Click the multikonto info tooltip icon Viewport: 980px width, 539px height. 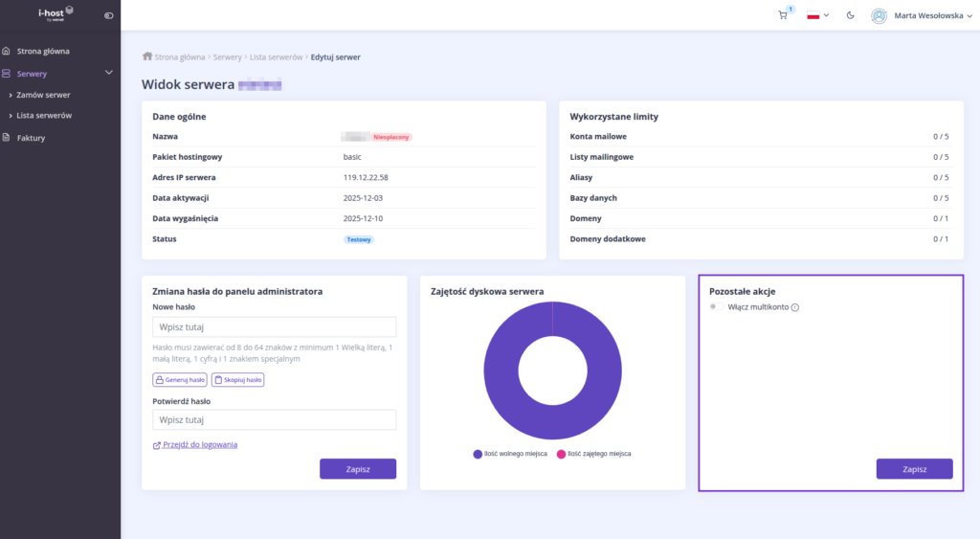coord(795,307)
